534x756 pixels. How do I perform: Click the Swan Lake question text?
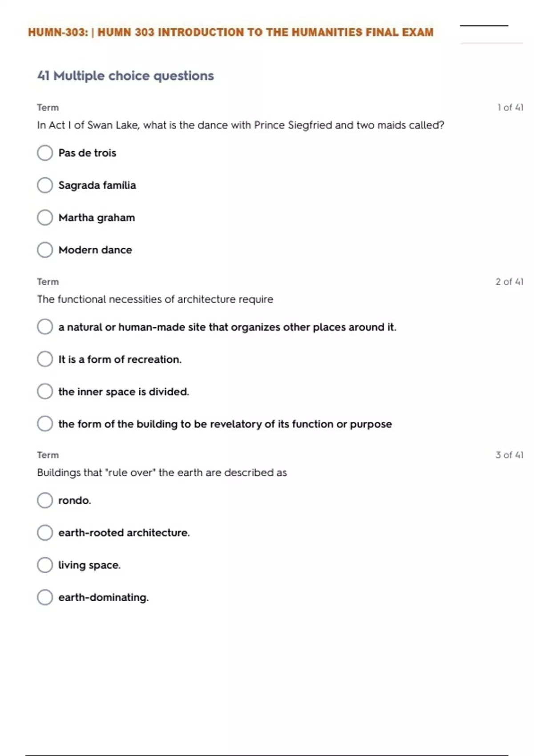point(240,125)
